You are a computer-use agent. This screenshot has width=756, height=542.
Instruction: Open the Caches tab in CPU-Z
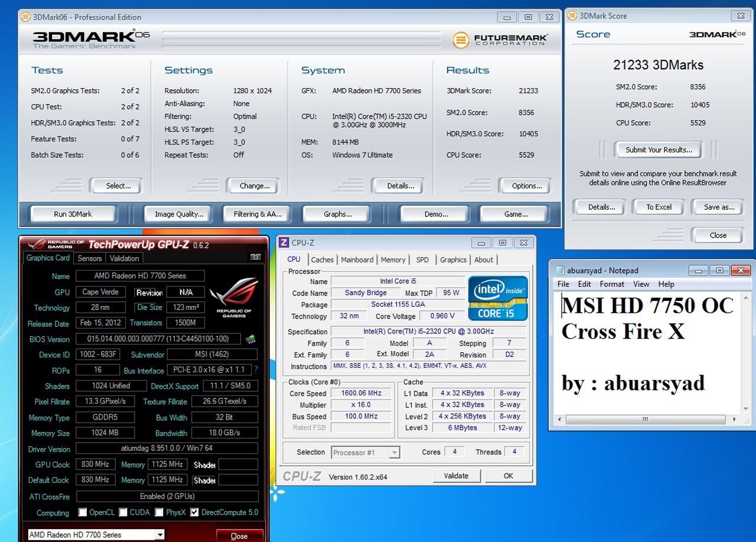click(x=322, y=259)
